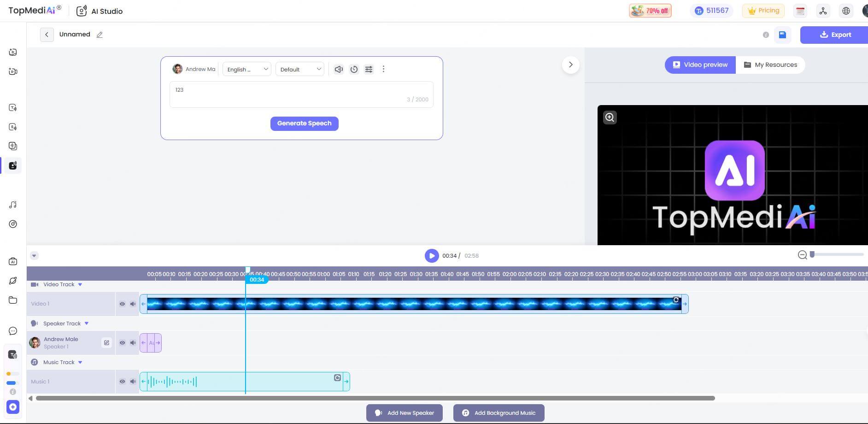This screenshot has width=868, height=424.
Task: Click the pencil icon to rename Unnamed
Action: click(100, 35)
